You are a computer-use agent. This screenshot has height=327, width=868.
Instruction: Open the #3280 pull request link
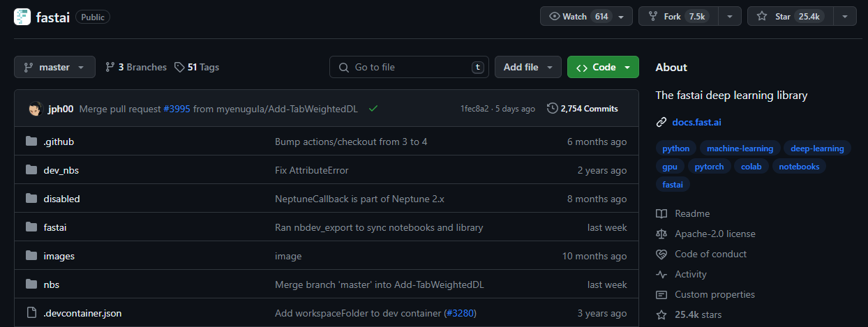pos(461,313)
